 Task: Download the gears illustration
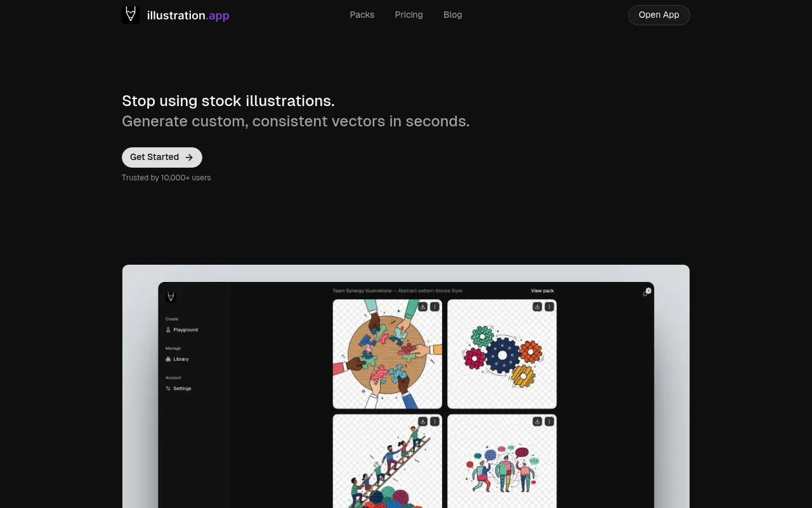[x=537, y=307]
